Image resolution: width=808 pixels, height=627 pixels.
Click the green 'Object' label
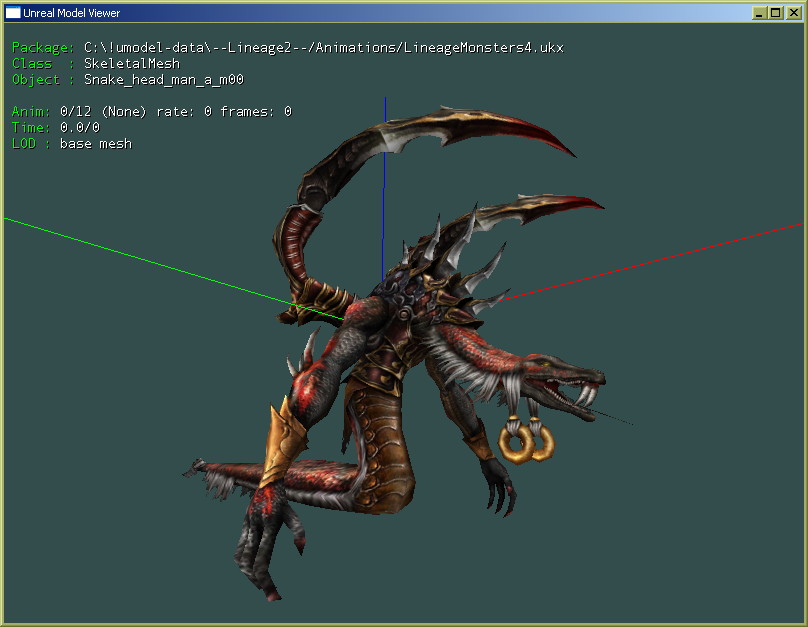coord(36,79)
